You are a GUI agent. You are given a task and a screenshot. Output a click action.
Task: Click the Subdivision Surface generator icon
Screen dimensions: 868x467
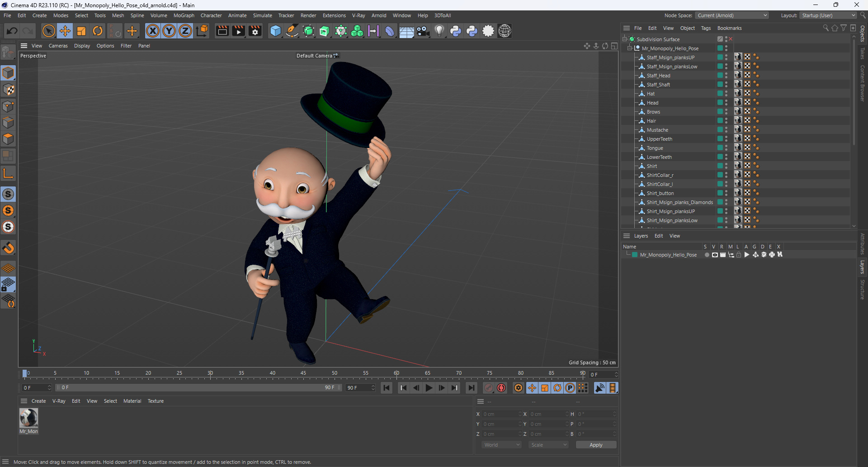(x=308, y=31)
